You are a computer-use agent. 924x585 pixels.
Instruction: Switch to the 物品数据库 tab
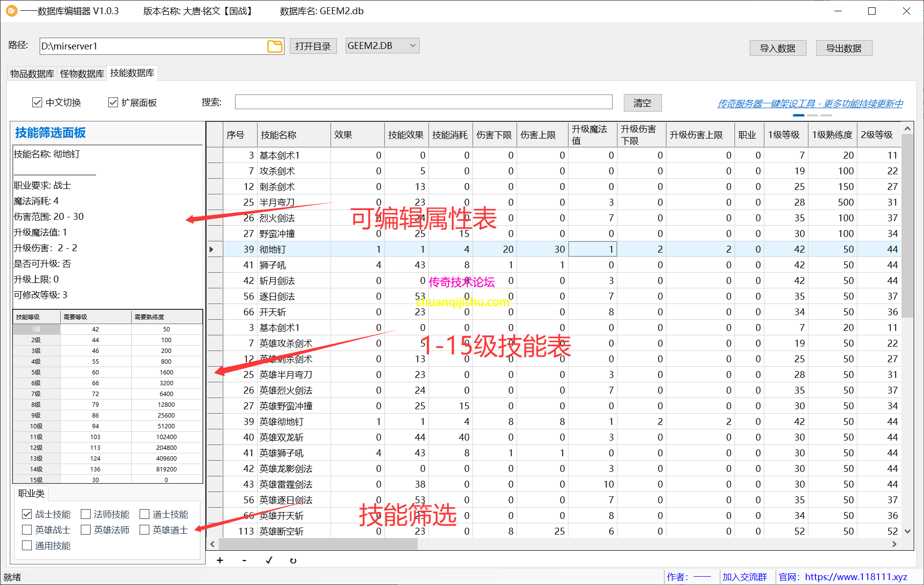pyautogui.click(x=32, y=73)
